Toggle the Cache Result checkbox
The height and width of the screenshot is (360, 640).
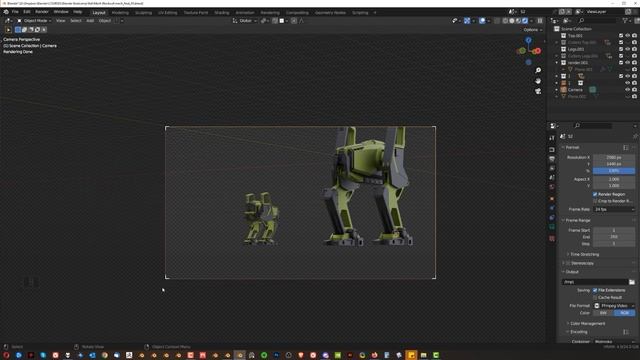(595, 298)
